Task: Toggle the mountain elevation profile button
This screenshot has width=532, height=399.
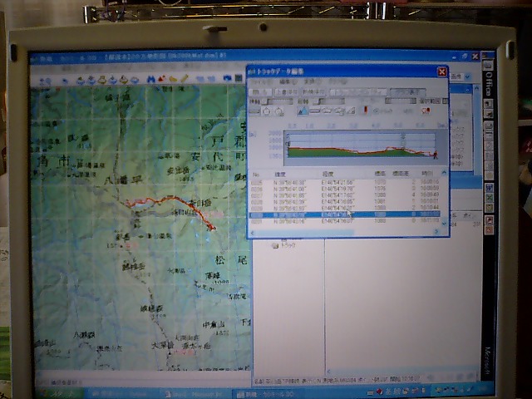Action: point(303,110)
